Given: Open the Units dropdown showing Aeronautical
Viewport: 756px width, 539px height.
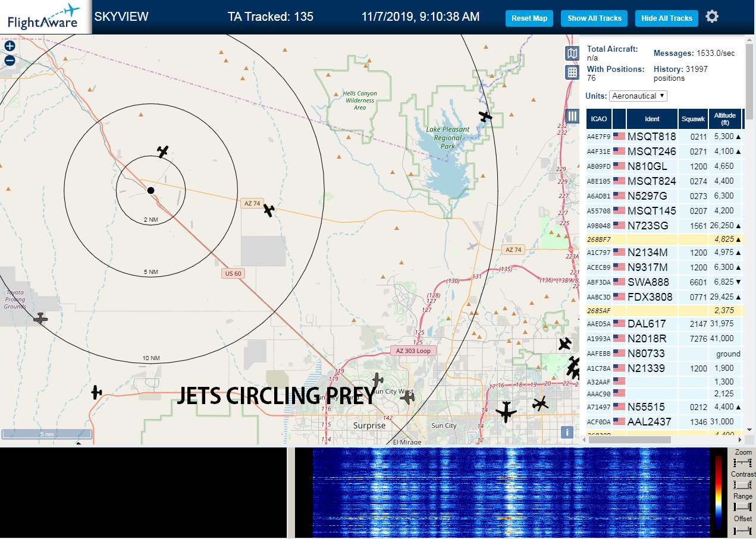Looking at the screenshot, I should [x=638, y=96].
